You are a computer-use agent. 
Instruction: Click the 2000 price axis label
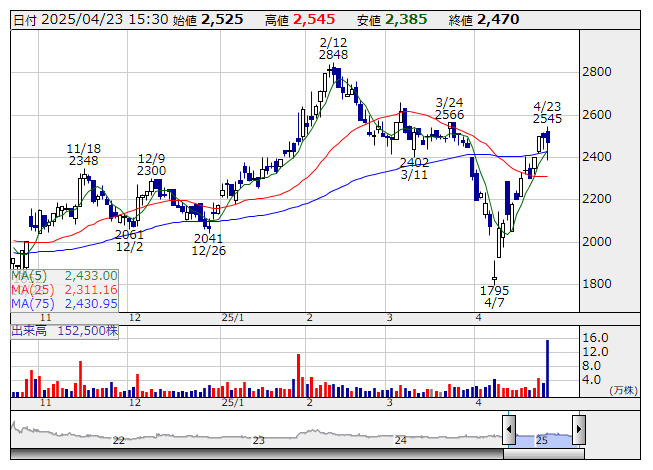coord(596,241)
